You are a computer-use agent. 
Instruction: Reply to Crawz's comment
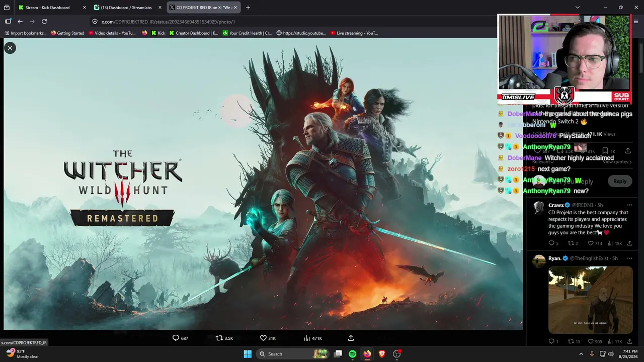click(x=553, y=243)
